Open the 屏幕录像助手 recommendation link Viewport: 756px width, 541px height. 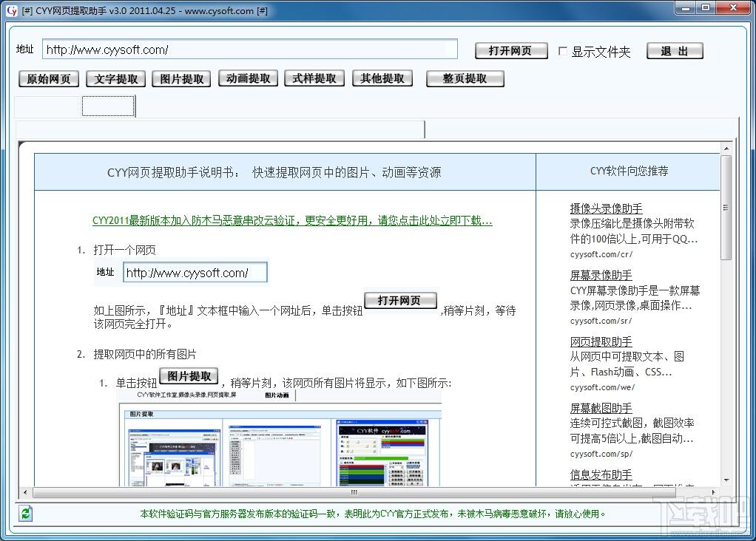point(601,273)
